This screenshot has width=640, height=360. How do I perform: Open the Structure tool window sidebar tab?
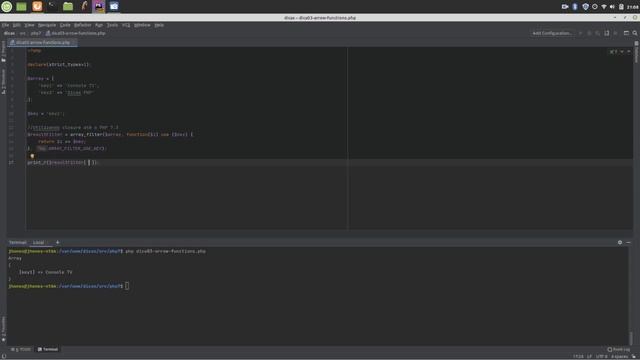pyautogui.click(x=3, y=82)
